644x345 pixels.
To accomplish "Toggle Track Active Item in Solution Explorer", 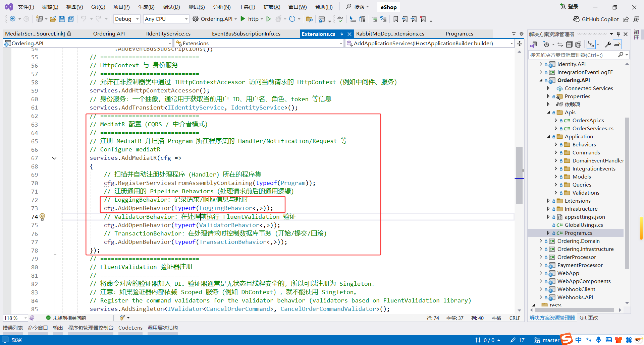I will (x=591, y=44).
